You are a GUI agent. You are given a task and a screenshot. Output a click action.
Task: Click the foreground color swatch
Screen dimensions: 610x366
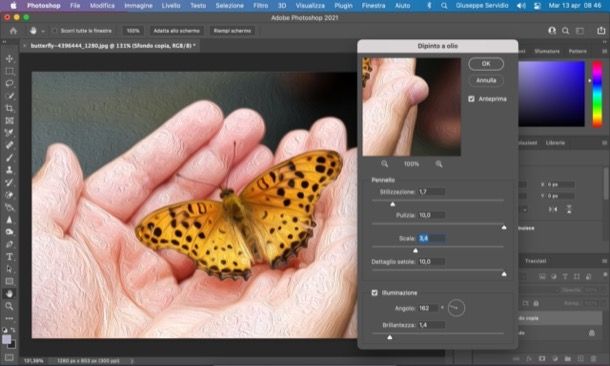[7, 340]
